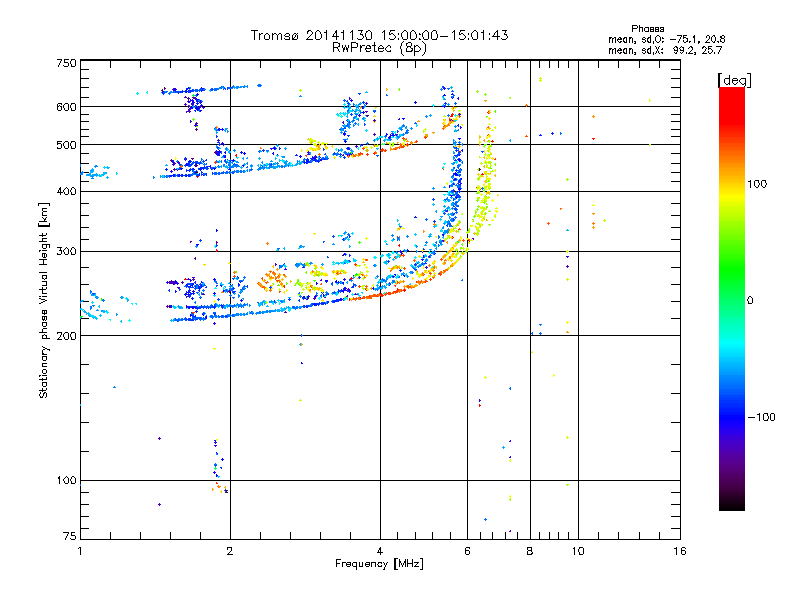Click the [deg] colorbar unit label

click(735, 79)
